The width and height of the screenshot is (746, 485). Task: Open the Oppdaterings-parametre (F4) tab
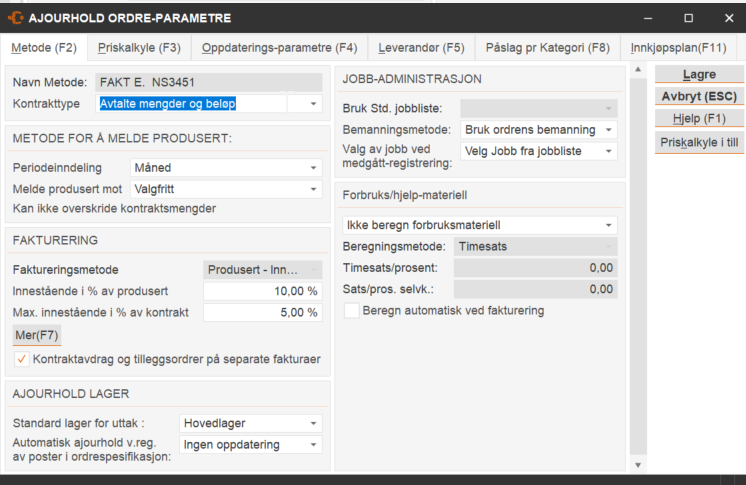point(279,47)
